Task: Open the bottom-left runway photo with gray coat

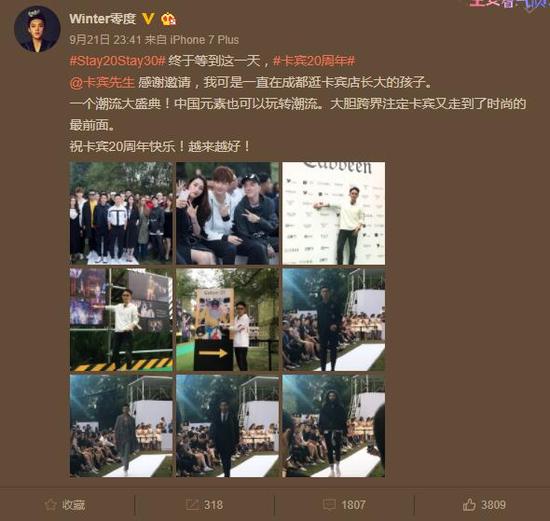Action: (x=121, y=426)
